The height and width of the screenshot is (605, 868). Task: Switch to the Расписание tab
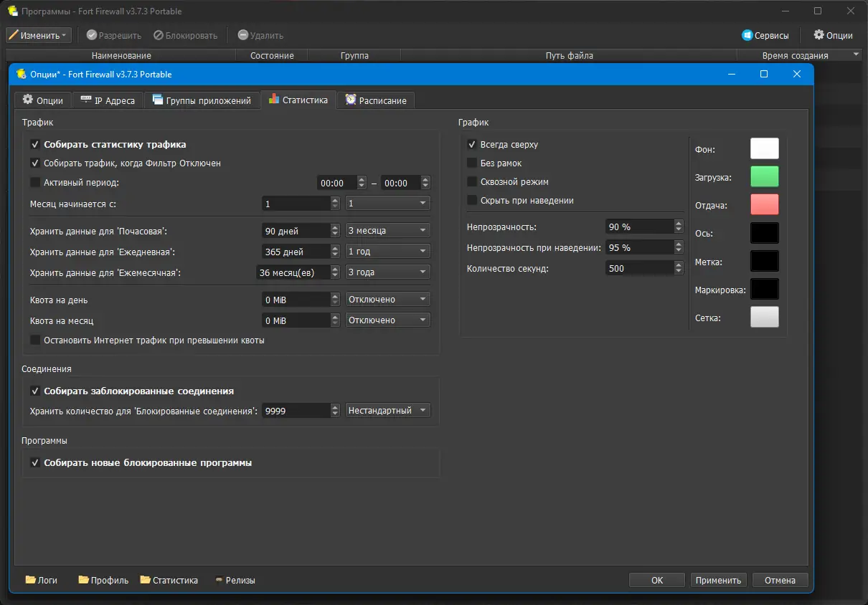pos(375,100)
